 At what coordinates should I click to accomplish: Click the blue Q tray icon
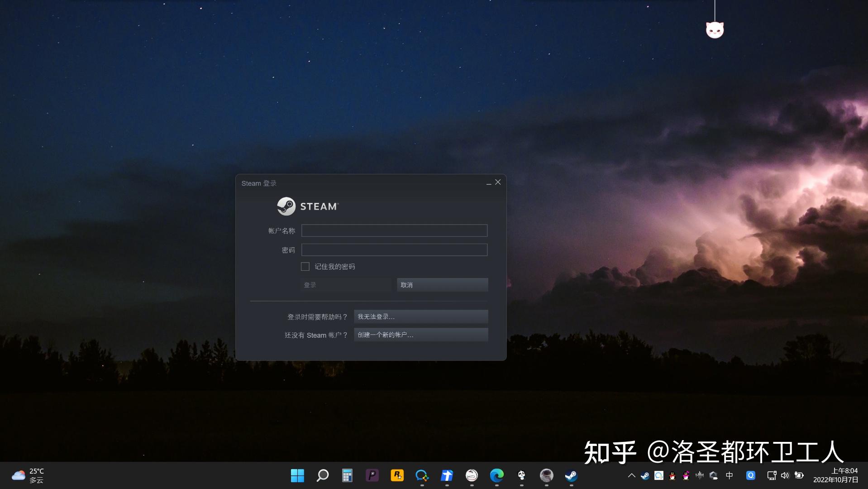[751, 475]
